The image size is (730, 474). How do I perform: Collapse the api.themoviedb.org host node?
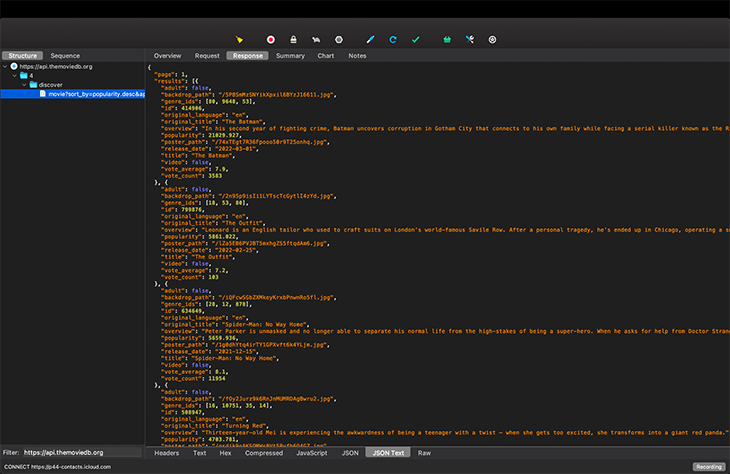[5, 67]
